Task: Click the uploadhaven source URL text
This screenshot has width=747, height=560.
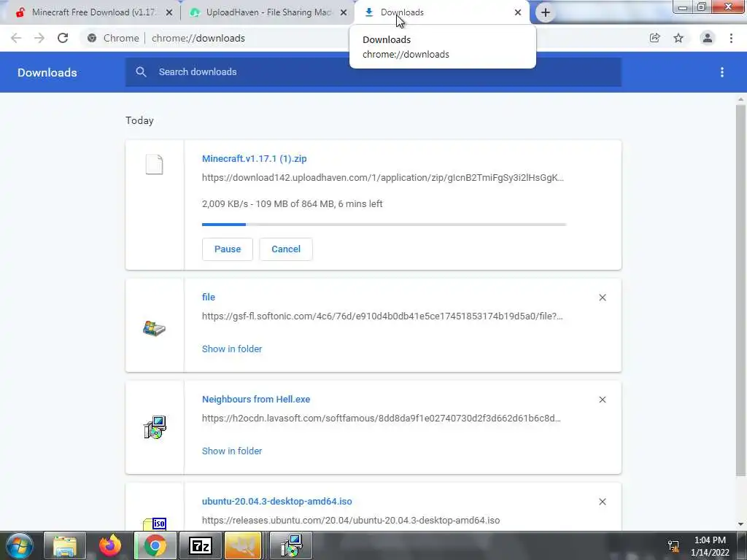Action: click(x=382, y=178)
